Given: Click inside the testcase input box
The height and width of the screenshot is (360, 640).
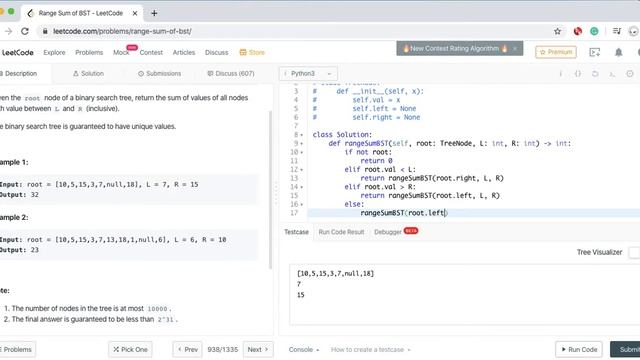Looking at the screenshot, I should [x=464, y=294].
